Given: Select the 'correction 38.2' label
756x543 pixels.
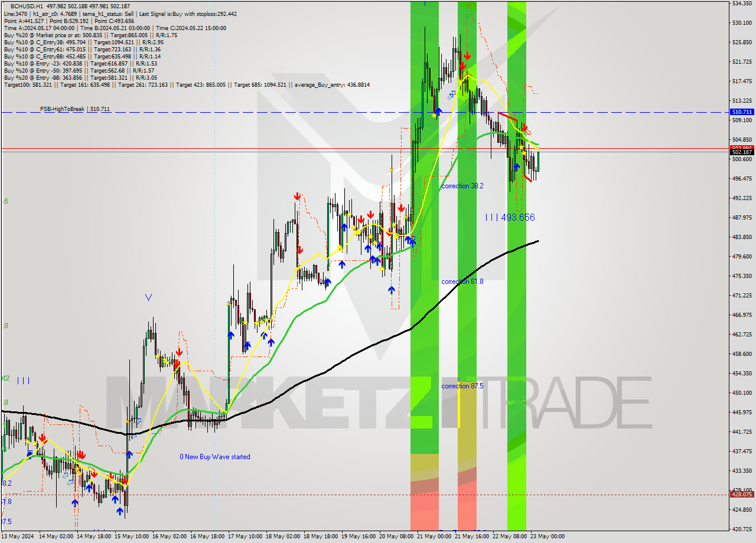Looking at the screenshot, I should pos(462,186).
